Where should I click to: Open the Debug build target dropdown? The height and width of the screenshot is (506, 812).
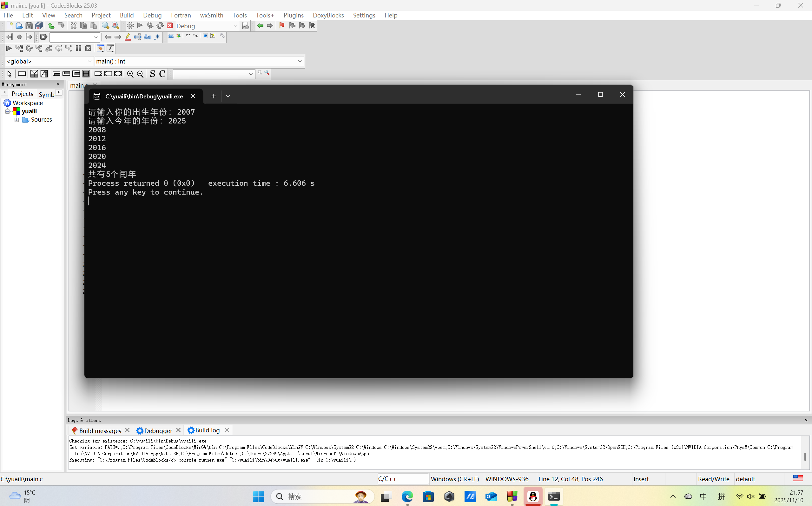click(x=235, y=26)
